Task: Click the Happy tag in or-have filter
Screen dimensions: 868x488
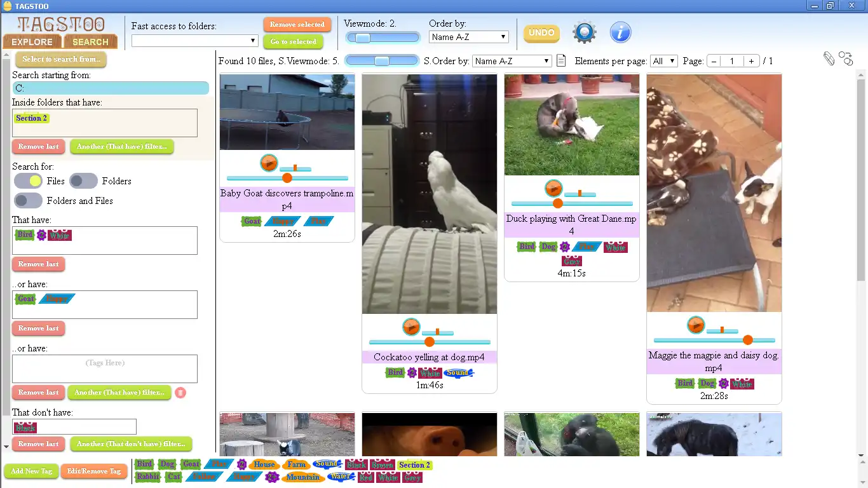Action: 57,299
